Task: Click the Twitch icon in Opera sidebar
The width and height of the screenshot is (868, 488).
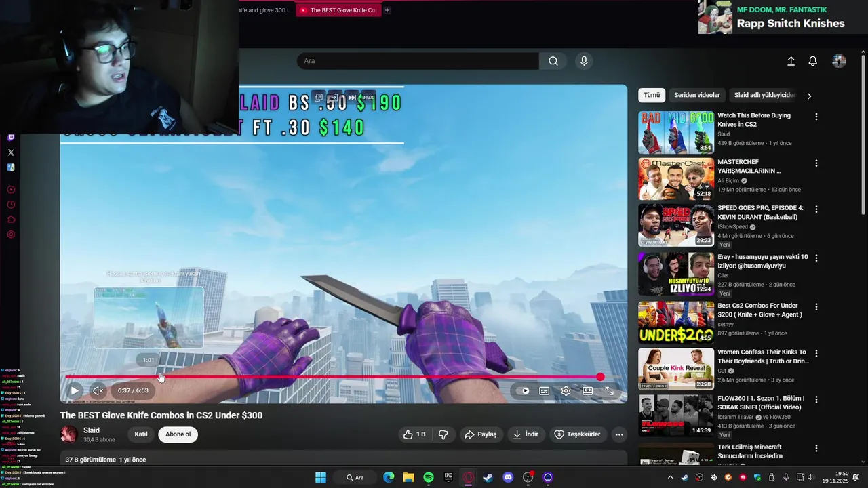Action: coord(11,138)
